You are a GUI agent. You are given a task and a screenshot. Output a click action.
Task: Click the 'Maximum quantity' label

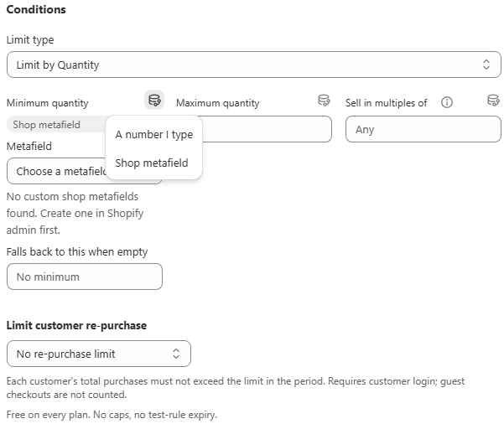pos(217,103)
